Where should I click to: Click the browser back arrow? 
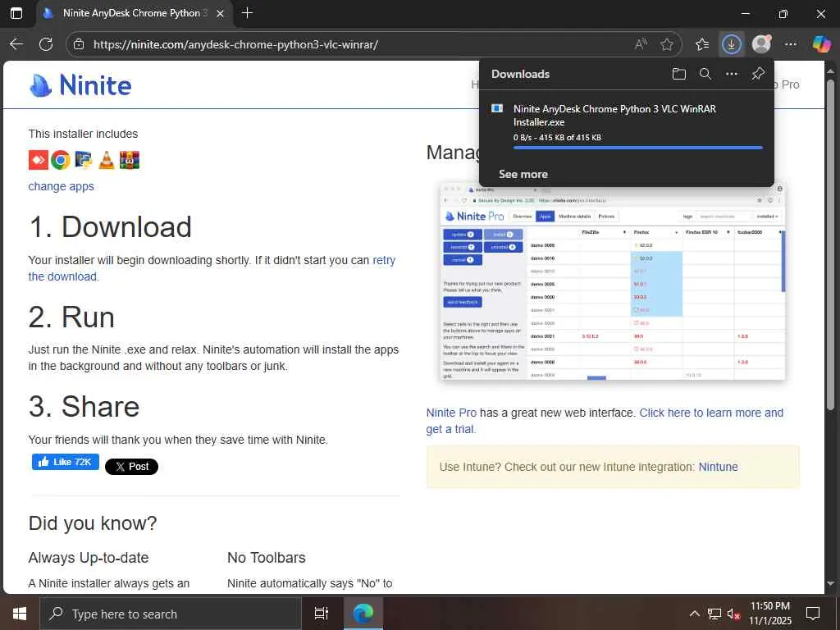coord(16,44)
